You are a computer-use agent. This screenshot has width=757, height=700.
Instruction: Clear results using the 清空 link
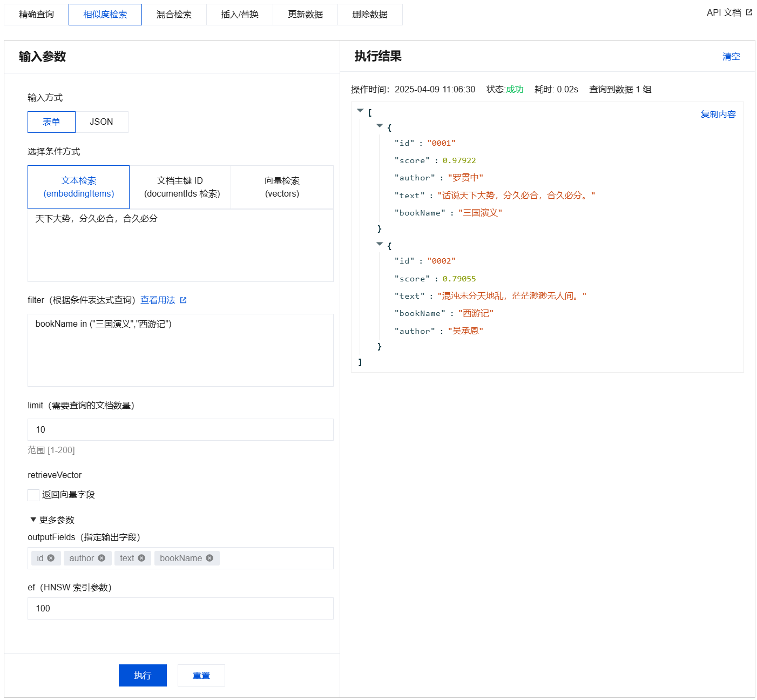tap(731, 57)
